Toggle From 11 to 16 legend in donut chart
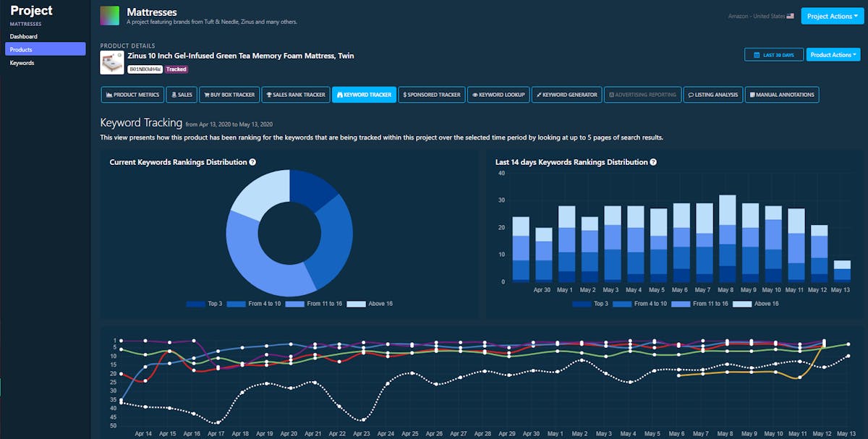Image resolution: width=868 pixels, height=439 pixels. [x=314, y=304]
